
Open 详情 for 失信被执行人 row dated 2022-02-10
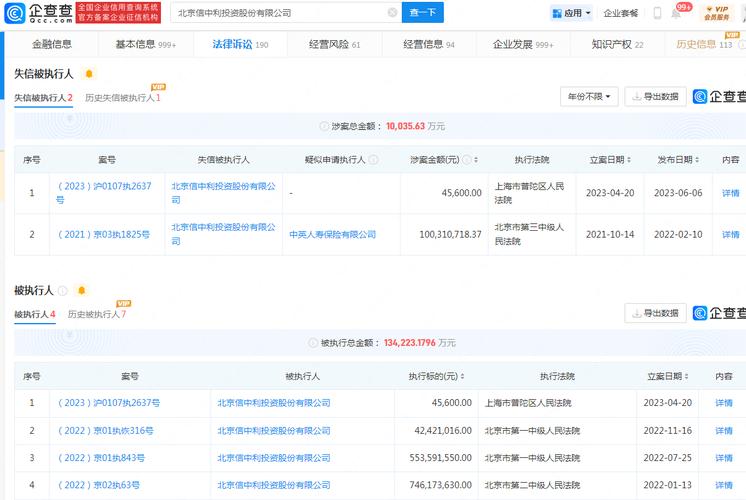[x=730, y=235]
